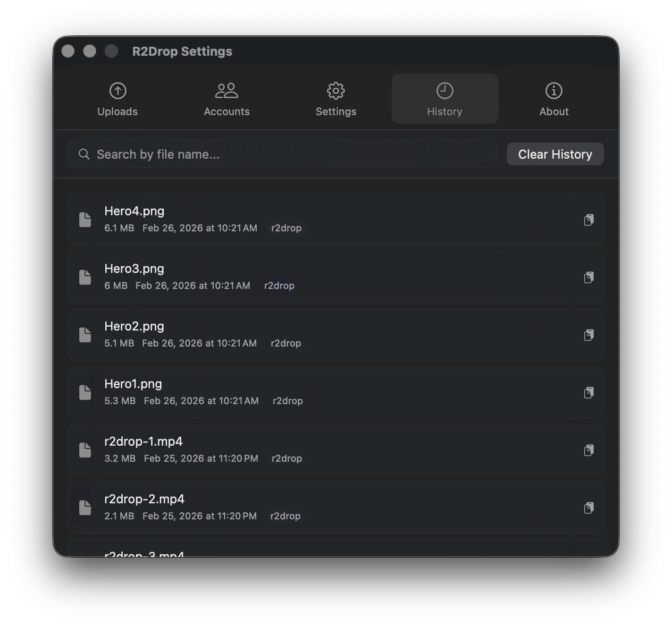Click the History clock icon
The image size is (672, 627).
[x=445, y=91]
